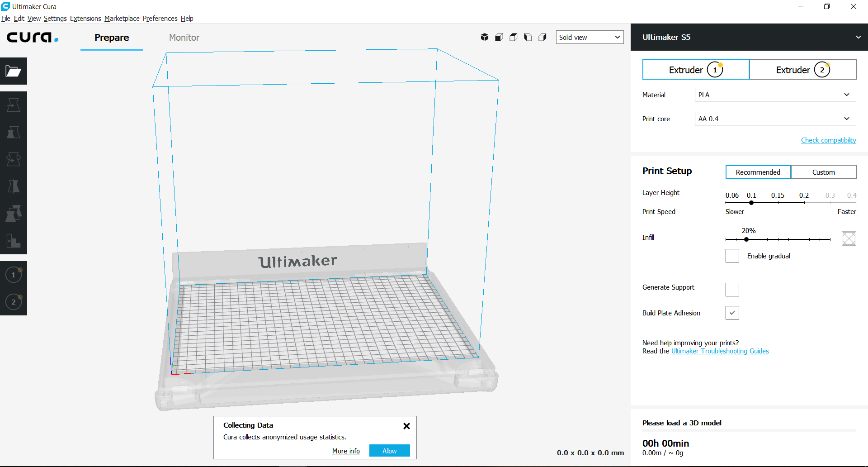Collapse the Ultimaker S5 printer panel
Viewport: 868px width, 467px height.
click(x=858, y=37)
